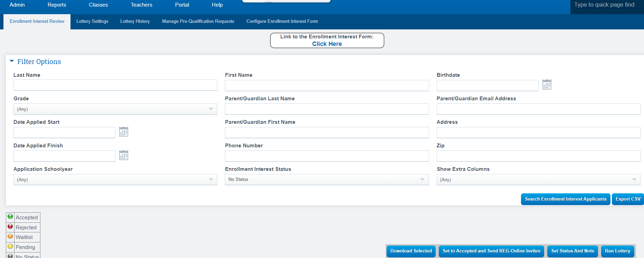Open the Enrollment Interest Status dropdown
644x258 pixels.
point(326,179)
